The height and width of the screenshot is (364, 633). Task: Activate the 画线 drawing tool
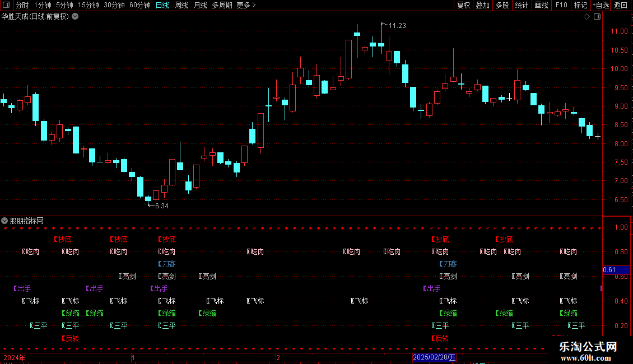(x=541, y=5)
